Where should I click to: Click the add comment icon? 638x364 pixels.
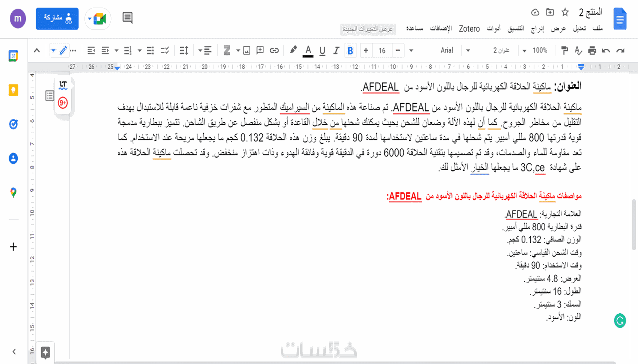coord(260,50)
